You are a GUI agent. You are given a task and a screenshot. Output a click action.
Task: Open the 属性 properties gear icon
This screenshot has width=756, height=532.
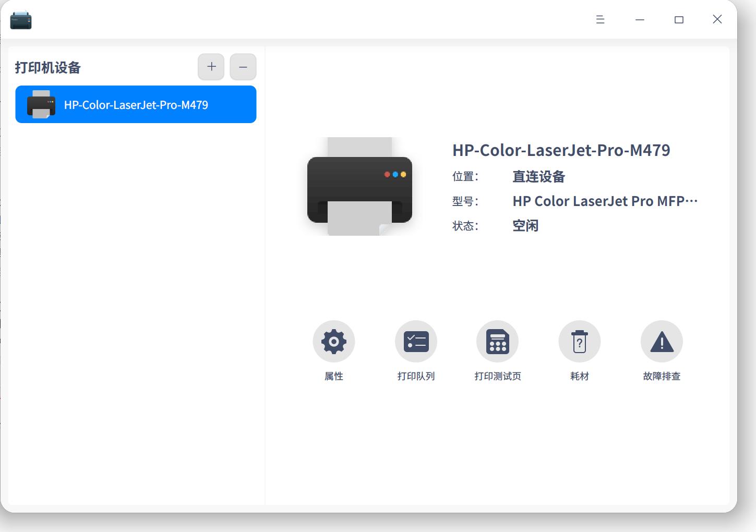pyautogui.click(x=334, y=342)
